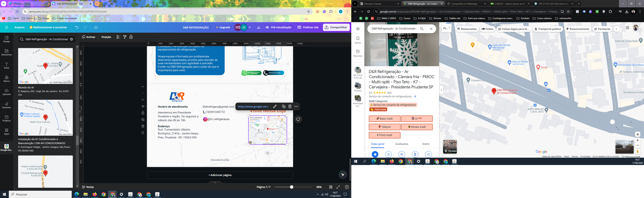Toggle hide page eye icon
Viewport: 644px width, 198px height.
(x=143, y=100)
